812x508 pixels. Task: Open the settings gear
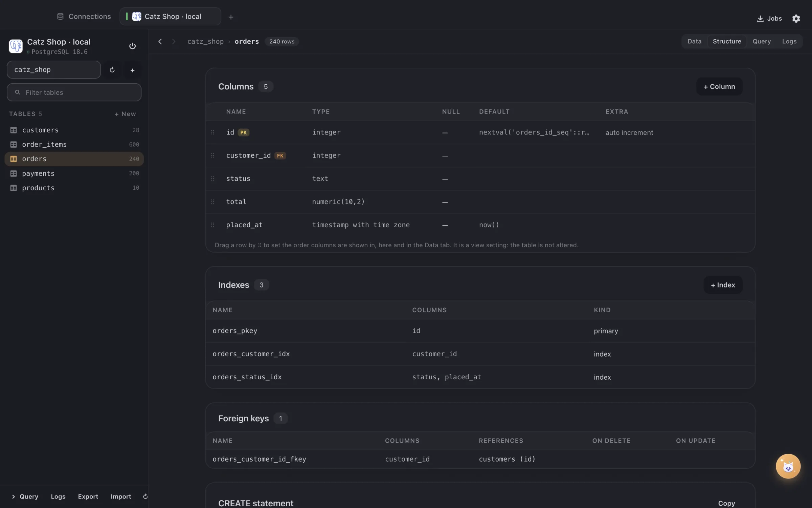tap(796, 19)
